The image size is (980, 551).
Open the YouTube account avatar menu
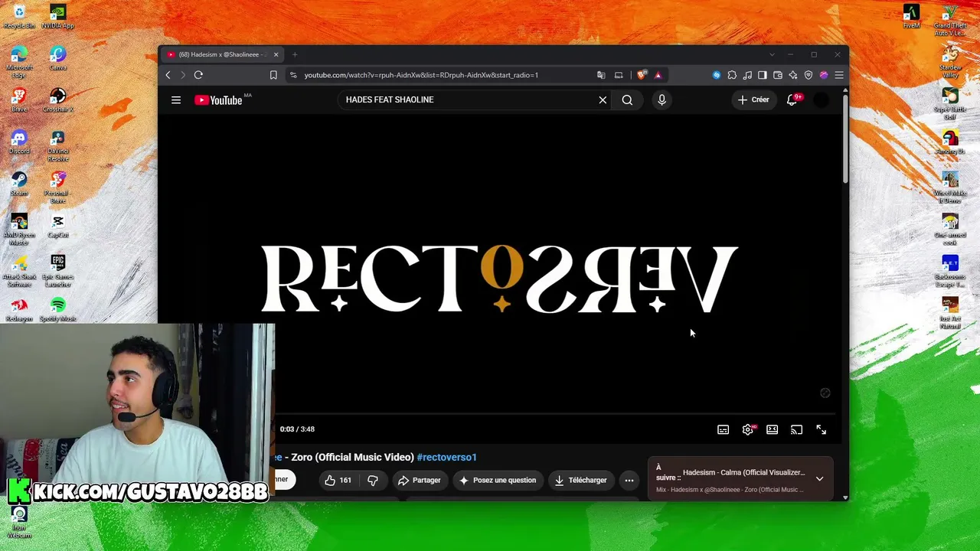[821, 99]
